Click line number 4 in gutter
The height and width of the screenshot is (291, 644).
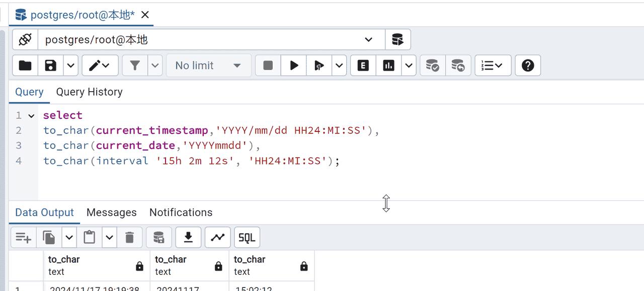click(x=19, y=161)
